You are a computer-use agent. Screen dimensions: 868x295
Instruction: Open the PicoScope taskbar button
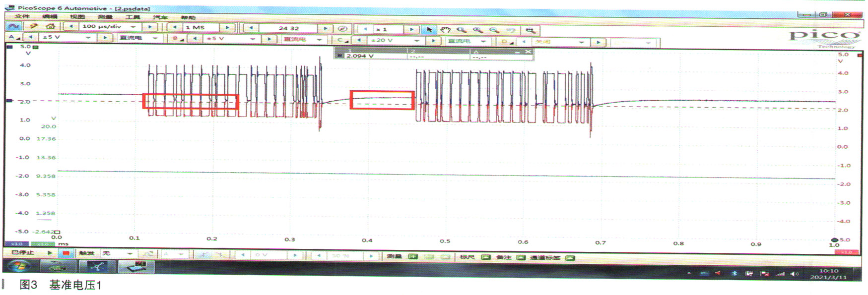[x=136, y=267]
